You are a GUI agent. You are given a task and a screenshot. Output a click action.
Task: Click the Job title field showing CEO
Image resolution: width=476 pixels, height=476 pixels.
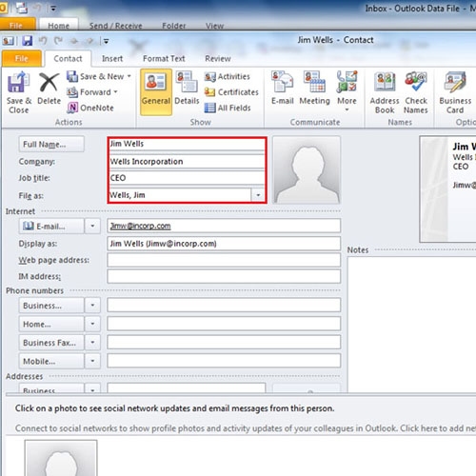pos(187,178)
